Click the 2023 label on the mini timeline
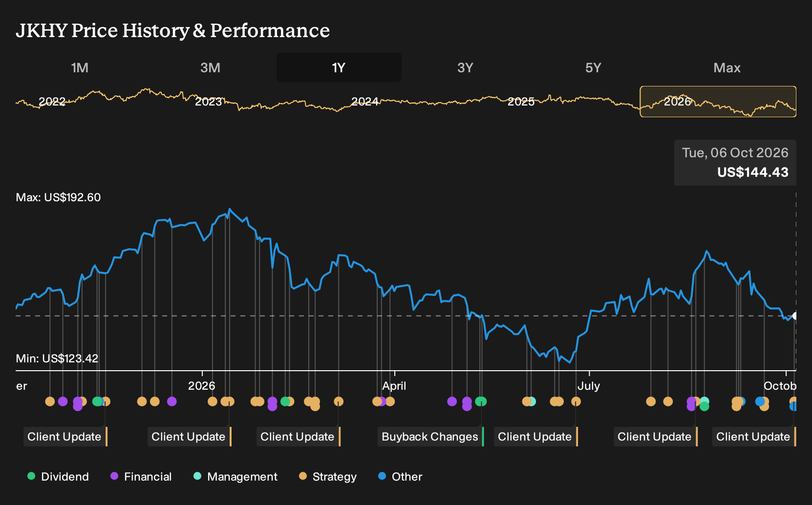This screenshot has width=812, height=505. (x=208, y=102)
